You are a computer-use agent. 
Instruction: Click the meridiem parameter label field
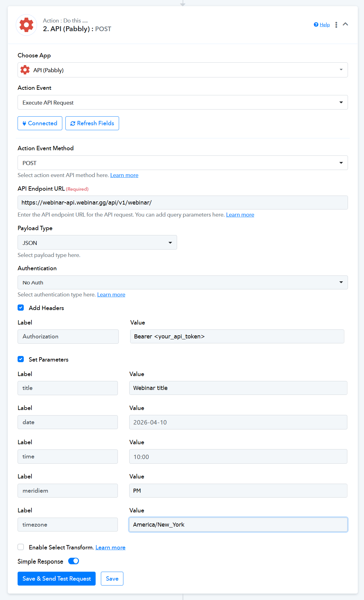68,491
